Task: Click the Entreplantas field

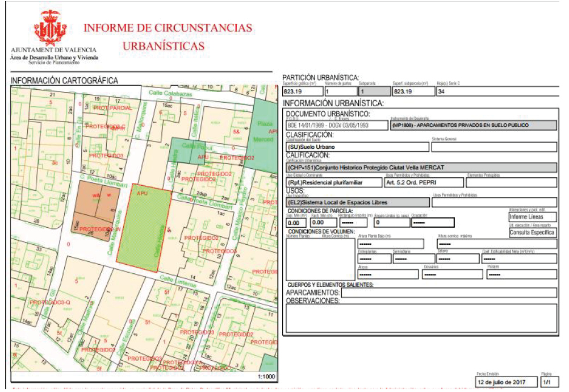Action: [374, 259]
